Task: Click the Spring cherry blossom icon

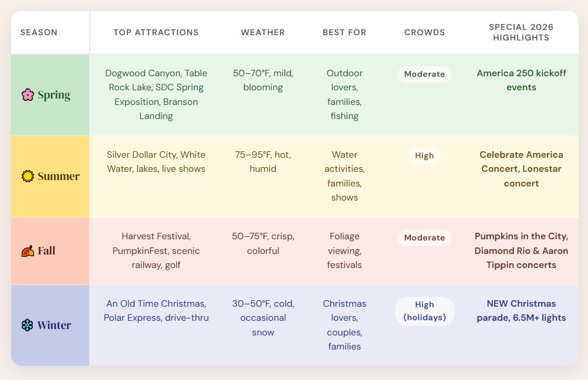Action: click(28, 95)
